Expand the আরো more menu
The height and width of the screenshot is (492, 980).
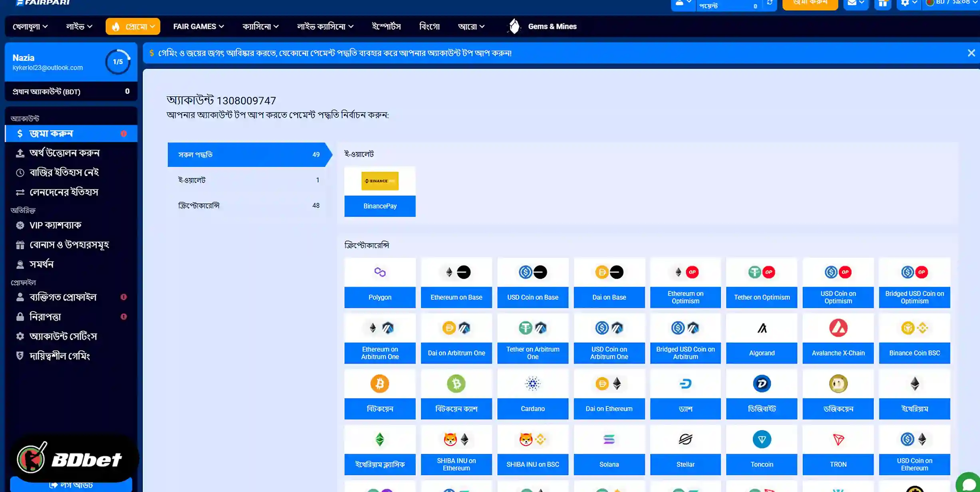point(471,26)
